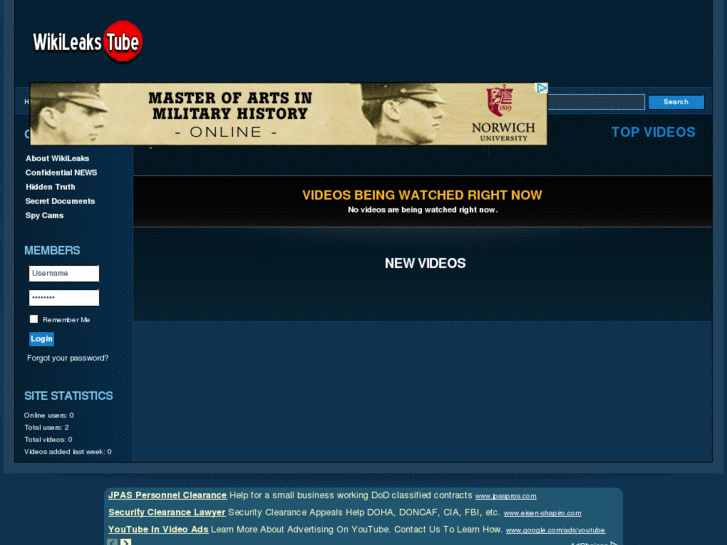
Task: Toggle the Remember Me checkbox
Action: (34, 319)
